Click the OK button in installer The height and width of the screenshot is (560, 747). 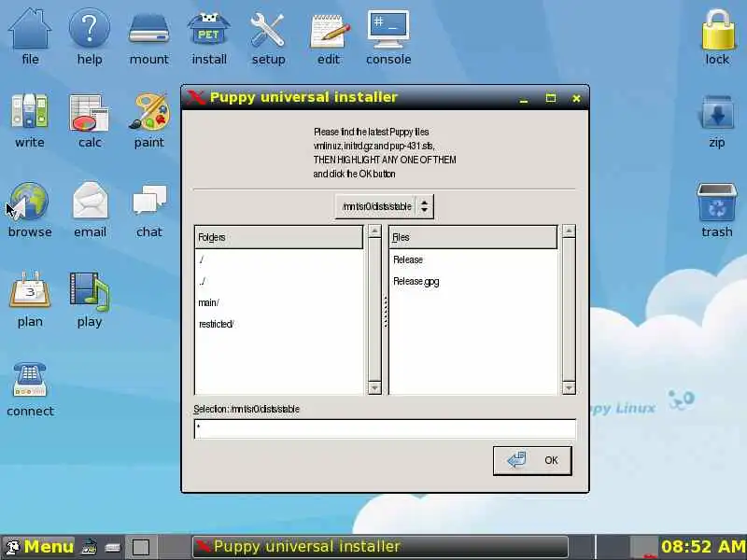pos(532,460)
